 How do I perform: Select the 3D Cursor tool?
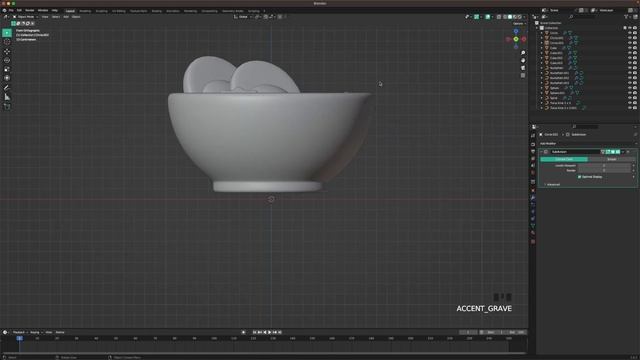[x=7, y=42]
